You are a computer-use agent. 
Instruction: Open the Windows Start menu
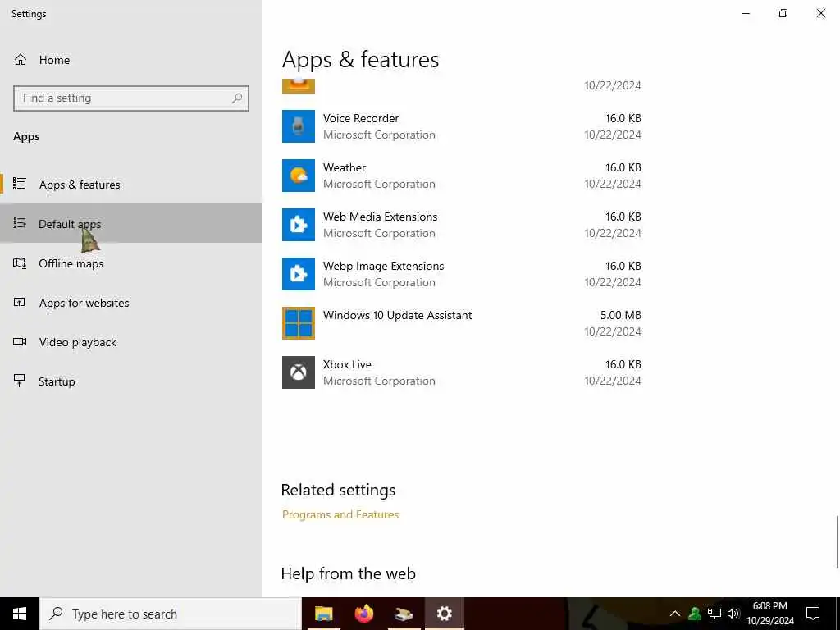pos(20,614)
